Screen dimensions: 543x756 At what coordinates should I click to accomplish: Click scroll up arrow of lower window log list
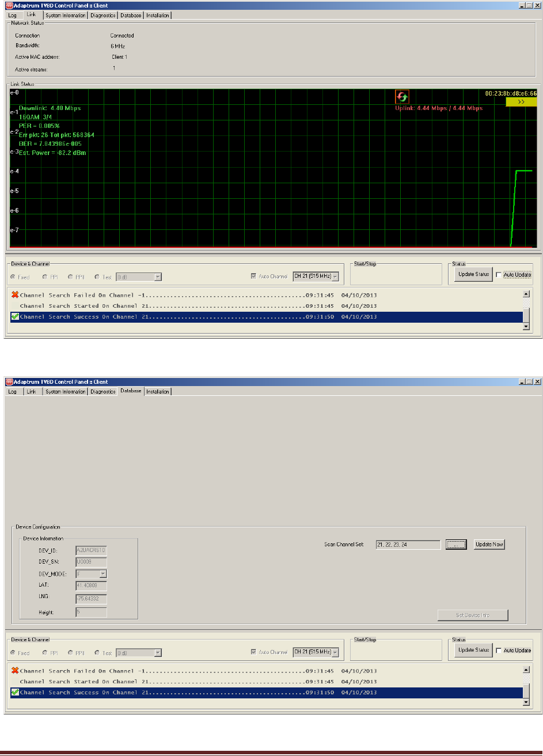tap(526, 670)
